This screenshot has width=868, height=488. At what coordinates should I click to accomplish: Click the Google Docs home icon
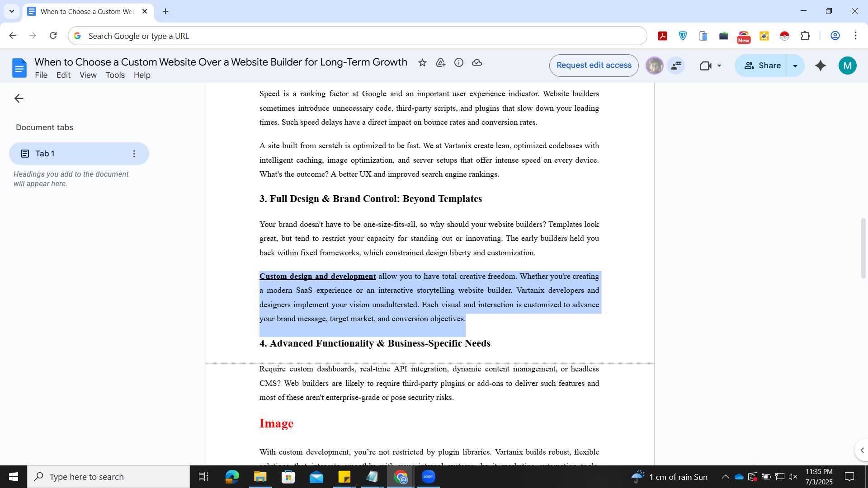(19, 68)
